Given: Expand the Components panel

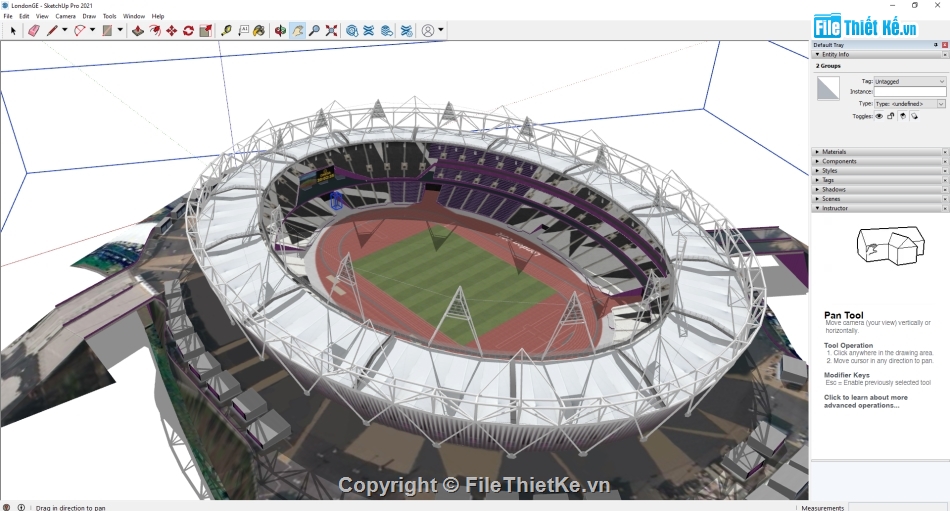Looking at the screenshot, I should pyautogui.click(x=817, y=161).
